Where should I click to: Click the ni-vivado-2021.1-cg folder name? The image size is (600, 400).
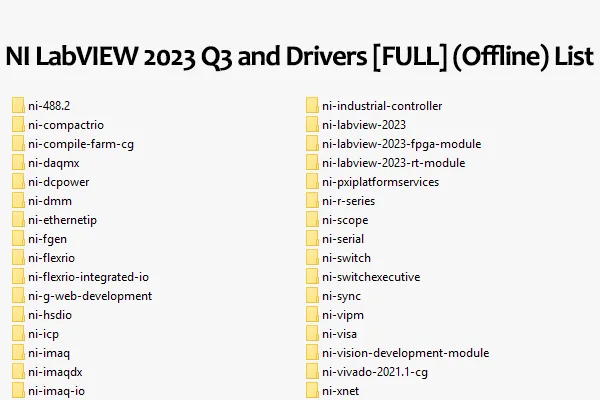tap(375, 372)
